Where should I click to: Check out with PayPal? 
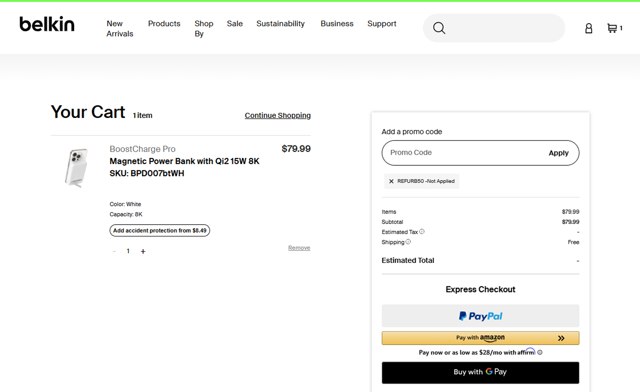(x=480, y=316)
